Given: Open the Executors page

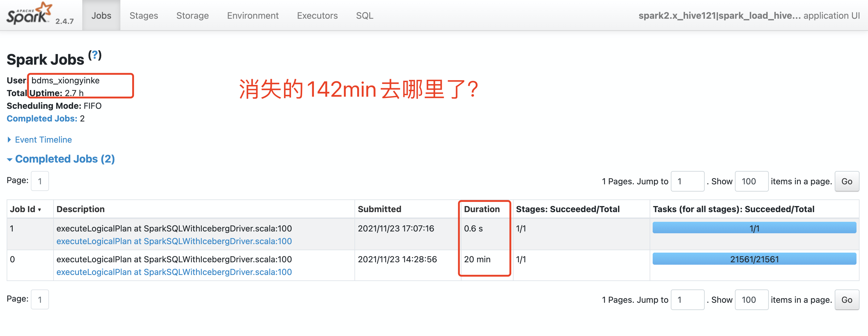Looking at the screenshot, I should point(317,15).
